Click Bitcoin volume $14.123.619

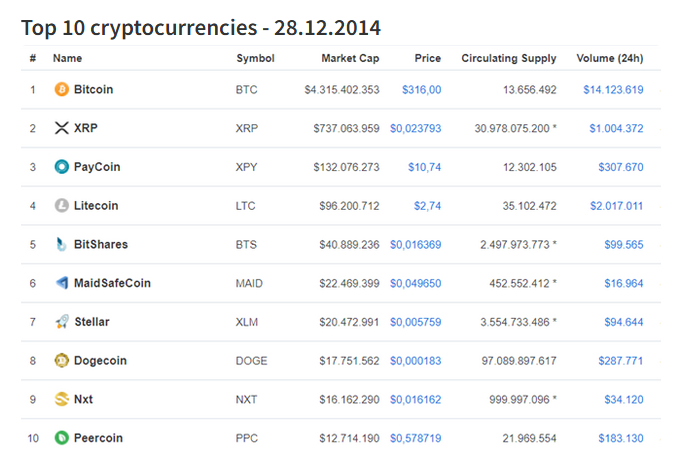tap(613, 90)
